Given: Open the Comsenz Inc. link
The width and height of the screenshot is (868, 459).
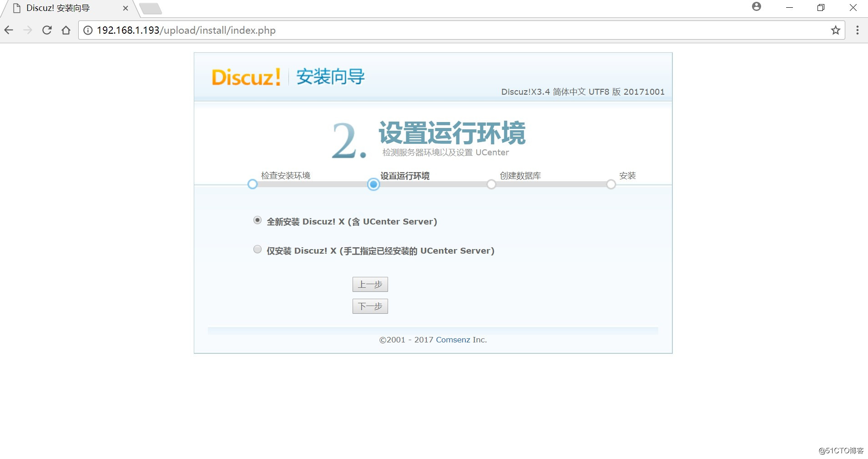Looking at the screenshot, I should (x=453, y=340).
